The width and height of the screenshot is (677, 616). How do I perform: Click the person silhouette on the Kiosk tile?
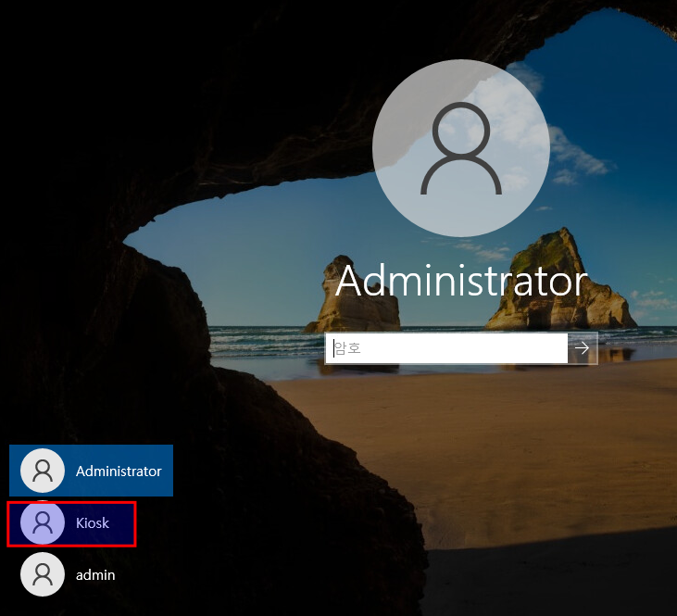click(x=43, y=523)
